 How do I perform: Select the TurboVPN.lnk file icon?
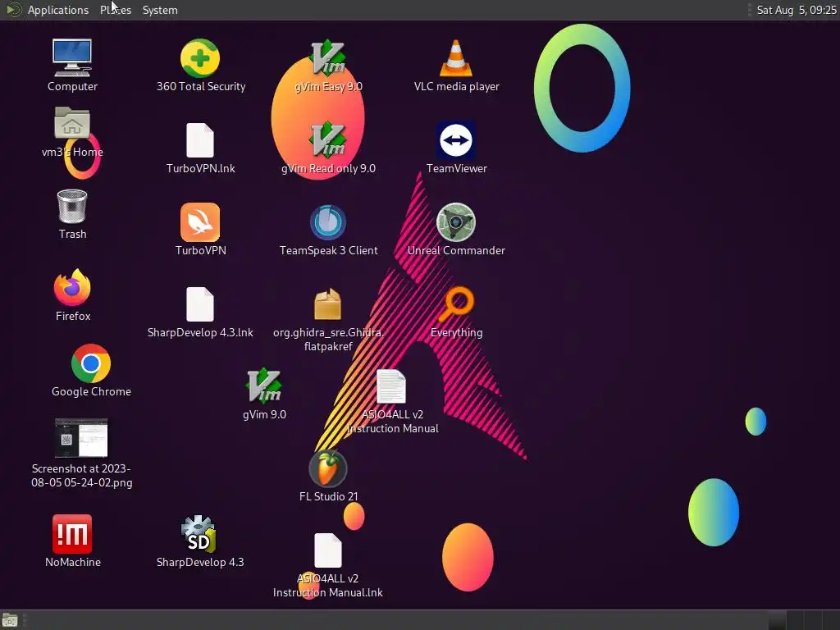pos(200,140)
